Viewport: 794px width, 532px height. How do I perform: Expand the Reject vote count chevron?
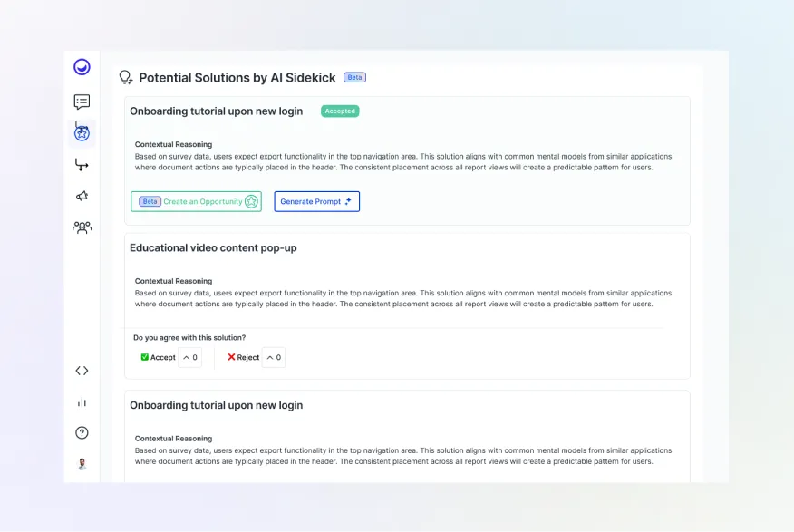(274, 357)
